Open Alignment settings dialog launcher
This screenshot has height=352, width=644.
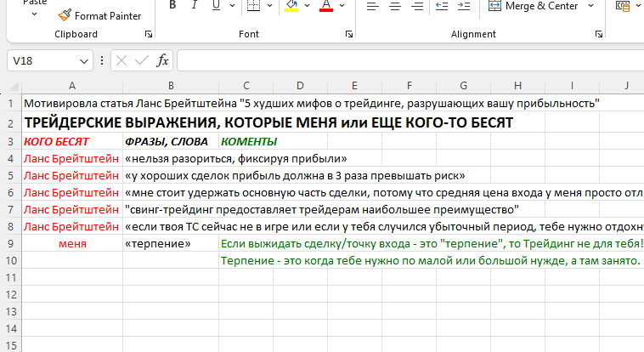point(599,34)
